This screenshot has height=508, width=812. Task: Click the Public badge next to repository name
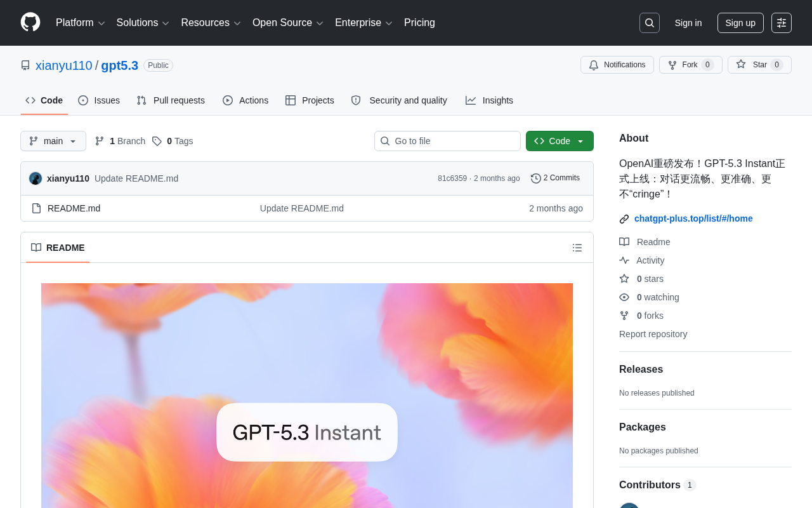click(158, 65)
